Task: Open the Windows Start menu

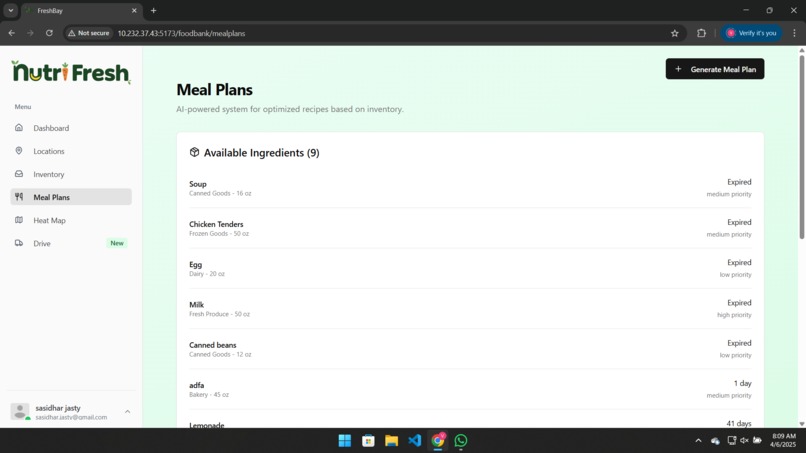Action: pos(345,441)
